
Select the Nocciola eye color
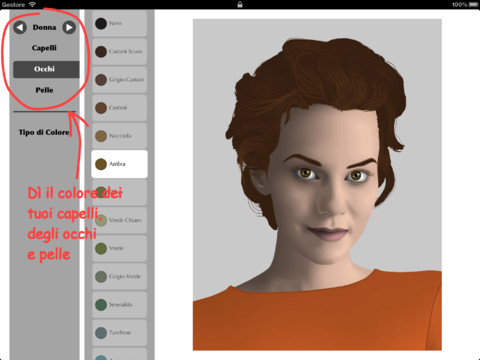pyautogui.click(x=119, y=136)
